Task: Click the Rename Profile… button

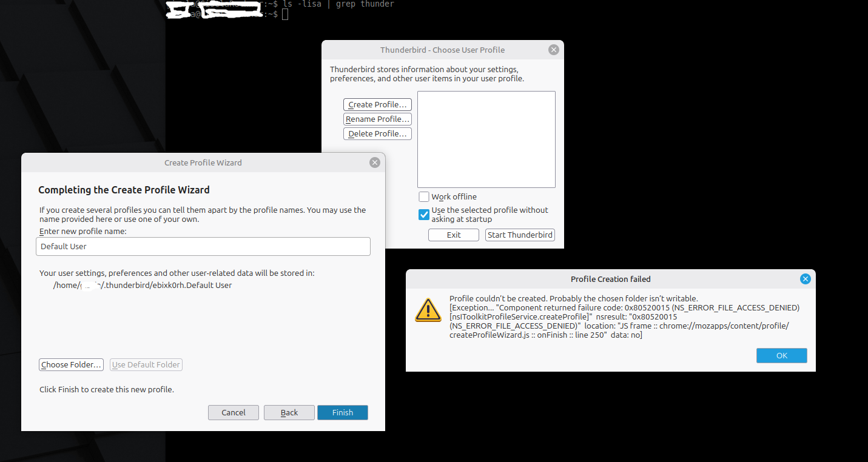Action: pos(377,119)
